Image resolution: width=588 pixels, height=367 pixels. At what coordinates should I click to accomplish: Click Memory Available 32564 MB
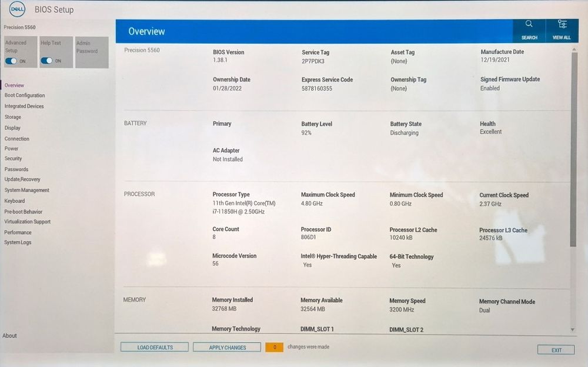313,309
